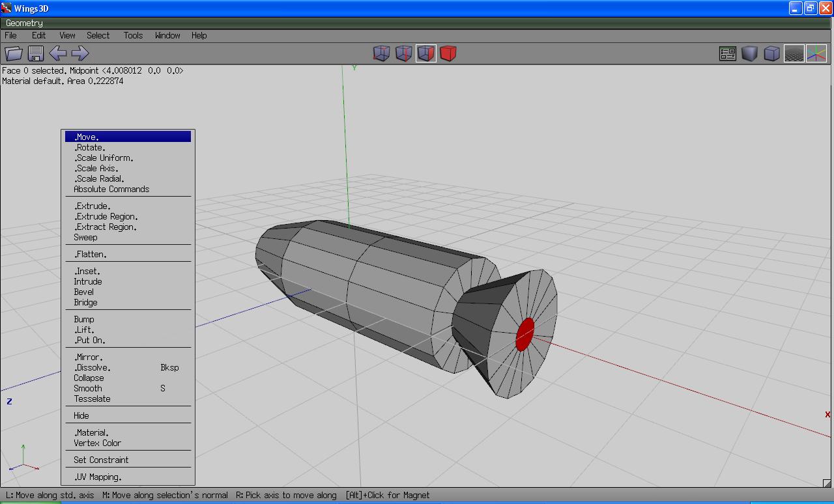
Task: Toggle orthographic/perspective view cube icon
Action: tap(771, 53)
